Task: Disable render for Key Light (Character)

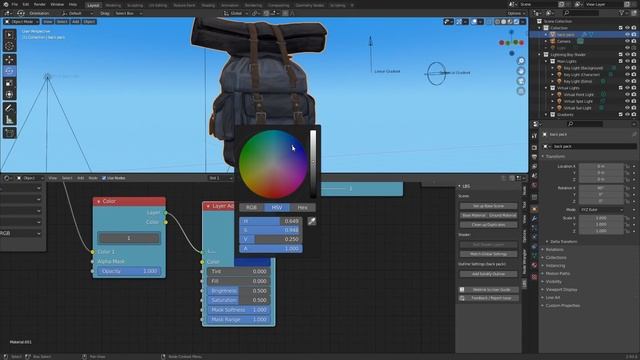Action: (634, 75)
